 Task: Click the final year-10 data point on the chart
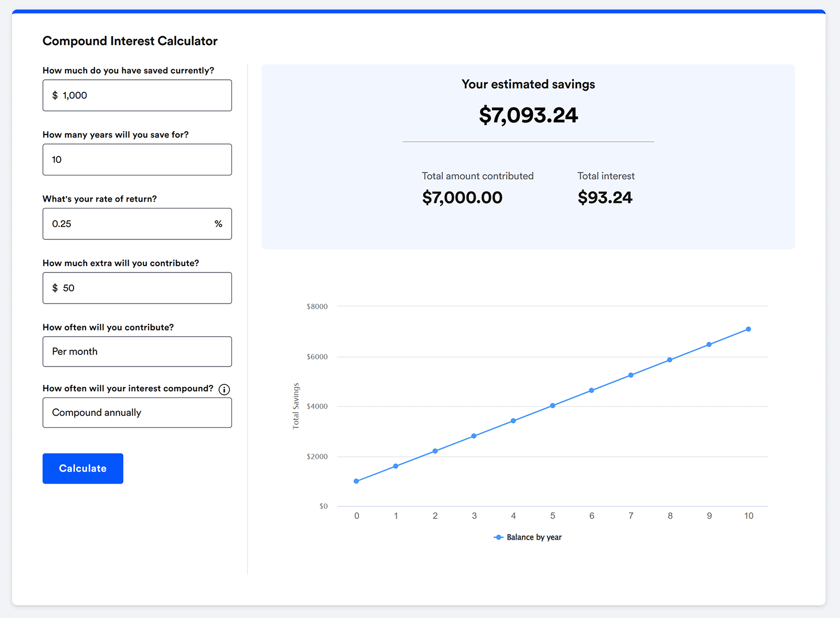click(748, 329)
